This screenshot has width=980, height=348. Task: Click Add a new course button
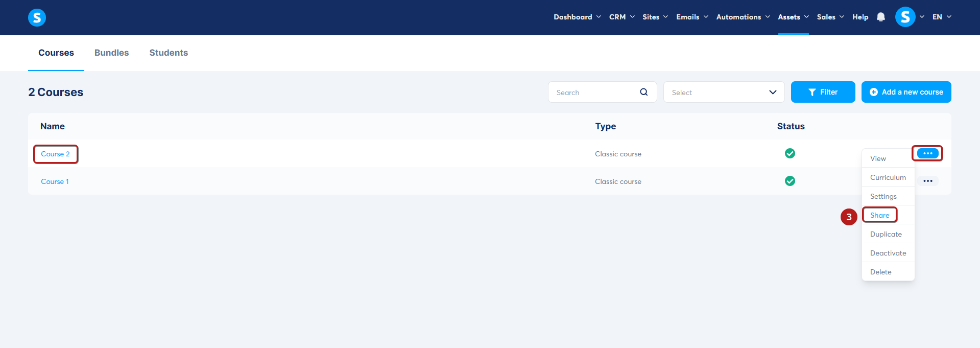coord(906,92)
